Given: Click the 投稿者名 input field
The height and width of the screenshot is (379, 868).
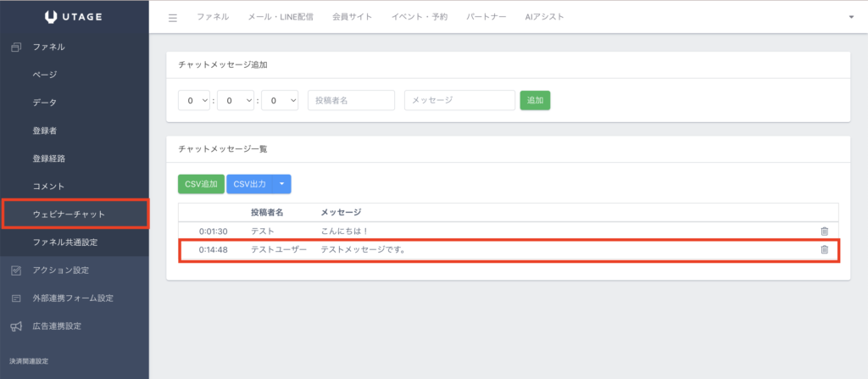Looking at the screenshot, I should pyautogui.click(x=351, y=100).
